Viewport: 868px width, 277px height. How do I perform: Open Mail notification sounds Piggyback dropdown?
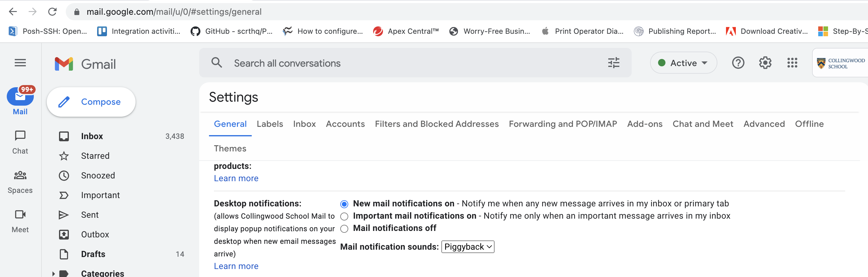point(468,247)
